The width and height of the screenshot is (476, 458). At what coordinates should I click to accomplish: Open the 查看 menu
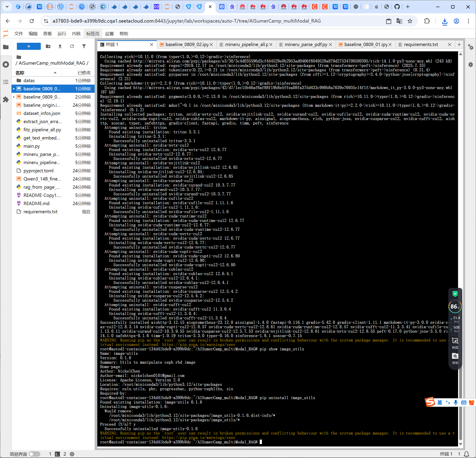(x=47, y=33)
